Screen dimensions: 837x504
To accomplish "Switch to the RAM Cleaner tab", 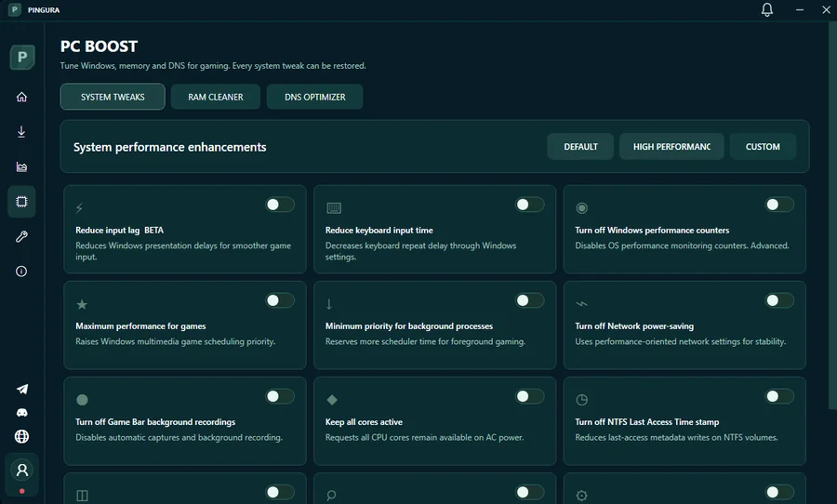I will coord(216,97).
